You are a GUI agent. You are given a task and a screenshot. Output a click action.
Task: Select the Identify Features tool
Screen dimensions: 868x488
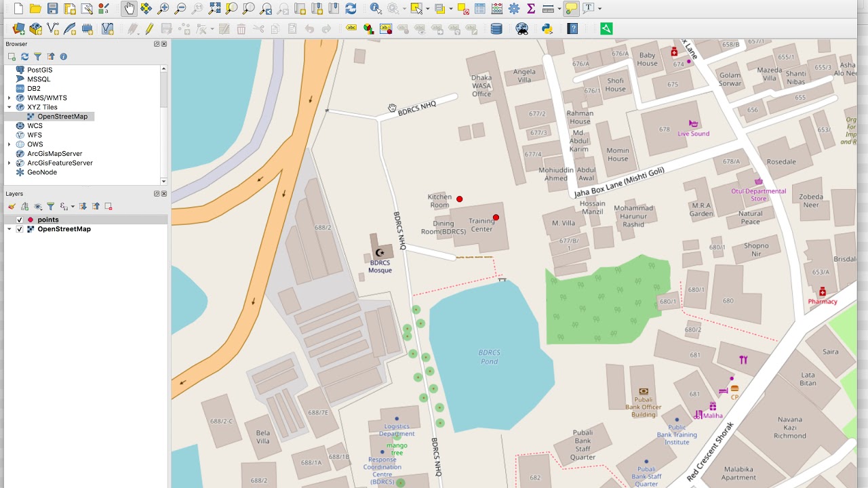376,9
